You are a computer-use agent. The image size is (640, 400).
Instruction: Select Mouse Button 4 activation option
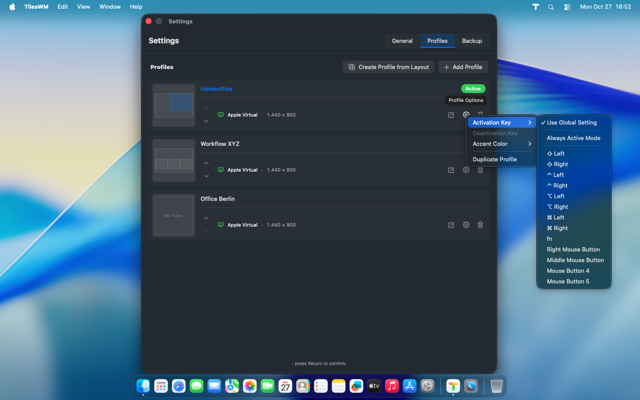573,271
